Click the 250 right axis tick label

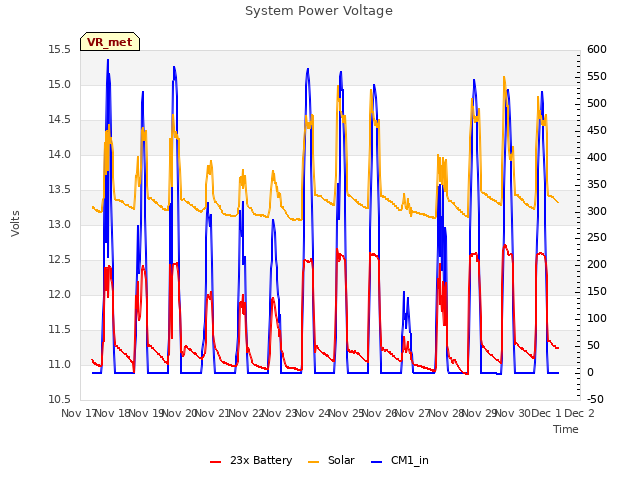(597, 238)
